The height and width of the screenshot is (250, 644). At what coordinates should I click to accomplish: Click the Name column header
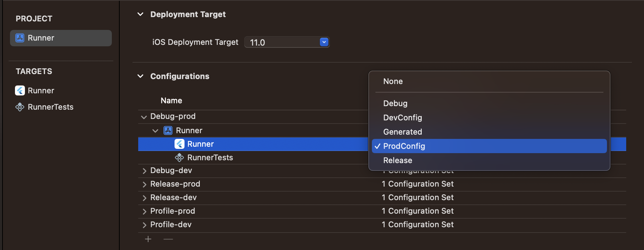coord(171,100)
